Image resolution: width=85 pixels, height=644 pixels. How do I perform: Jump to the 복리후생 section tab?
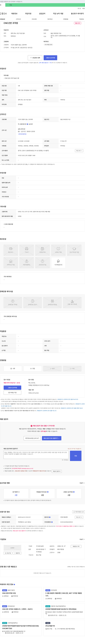[x=50, y=19]
